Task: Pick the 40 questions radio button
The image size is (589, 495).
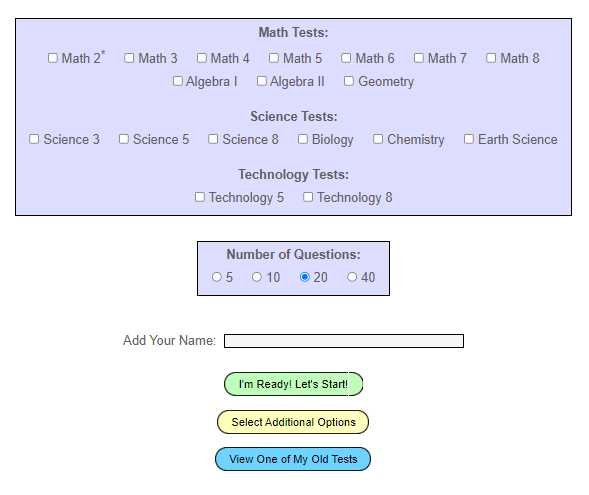Action: (x=352, y=277)
